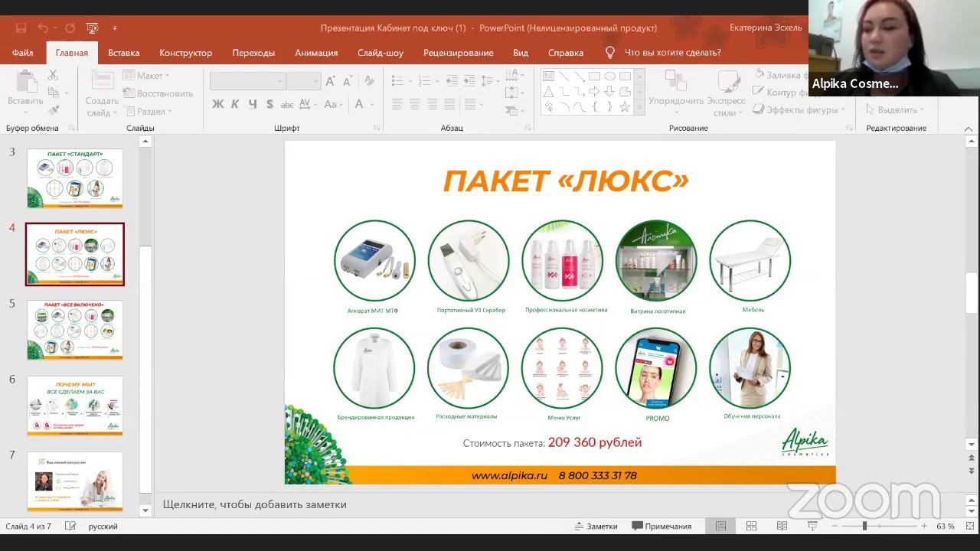
Task: Click the Copy icon in clipboard group
Action: tap(53, 93)
